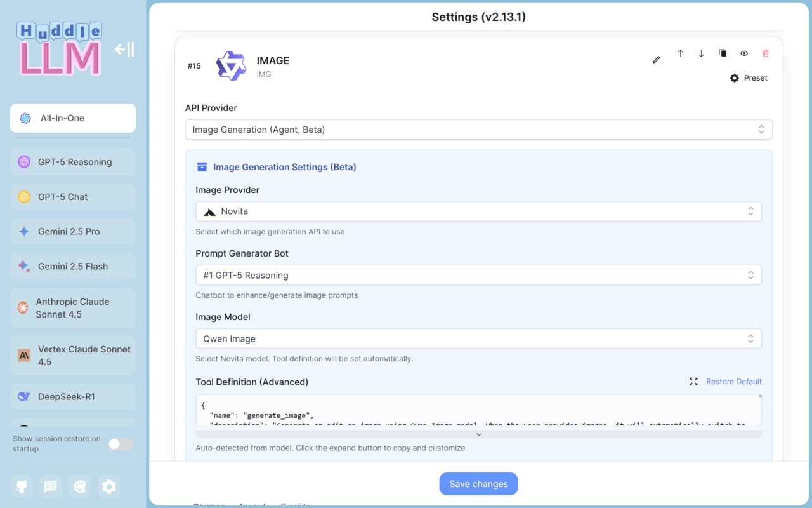The image size is (812, 508).
Task: Move the IMAGE bot down with arrow
Action: [701, 53]
